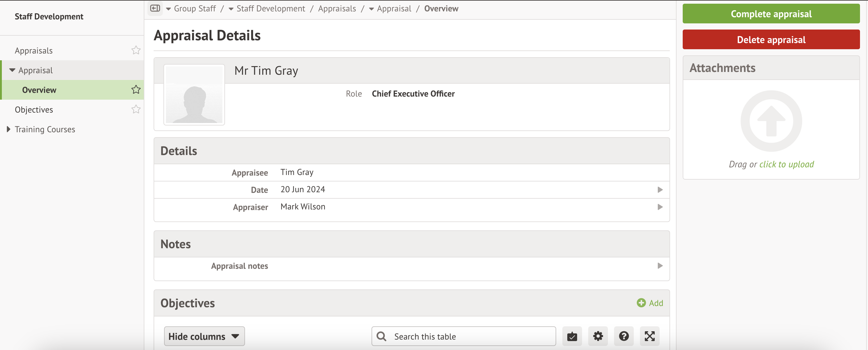Collapse the Appraisal sidebar section
Screen dimensions: 868x350
pyautogui.click(x=12, y=70)
